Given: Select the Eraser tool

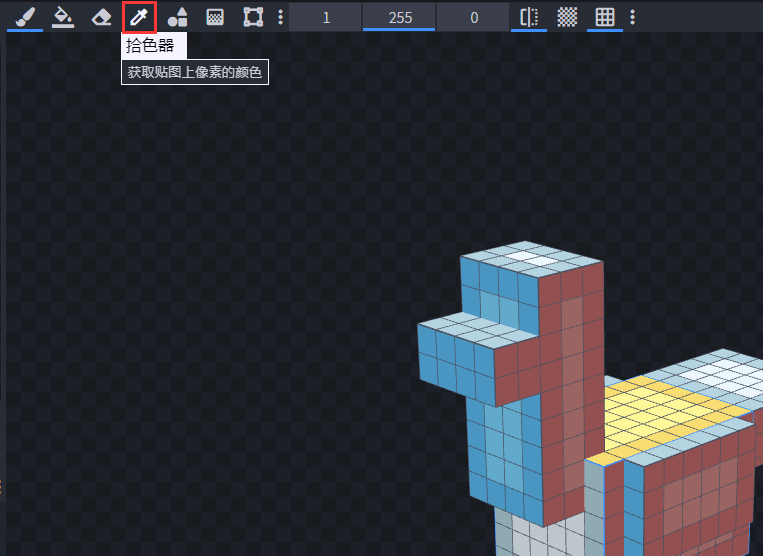Looking at the screenshot, I should 101,18.
